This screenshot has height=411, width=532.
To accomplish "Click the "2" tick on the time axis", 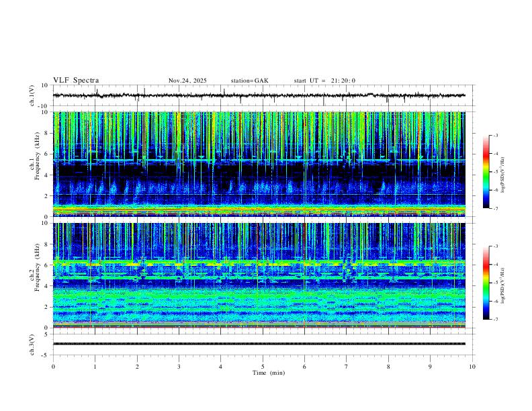I will point(137,367).
